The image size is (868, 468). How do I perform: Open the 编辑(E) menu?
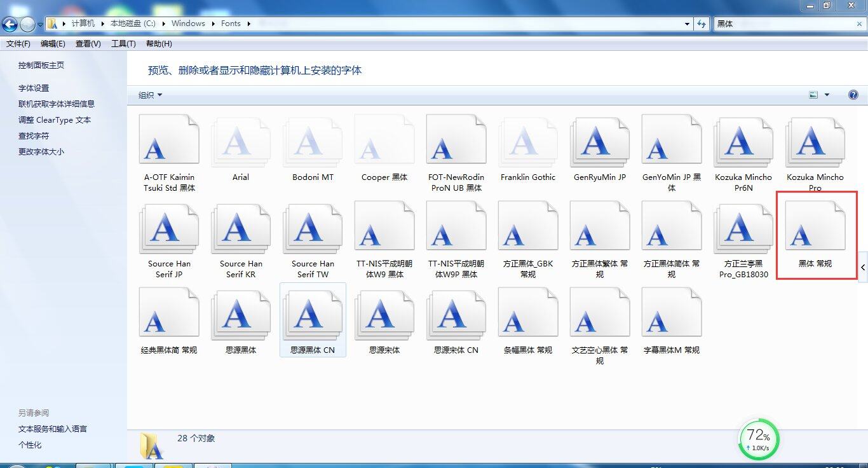tap(53, 44)
